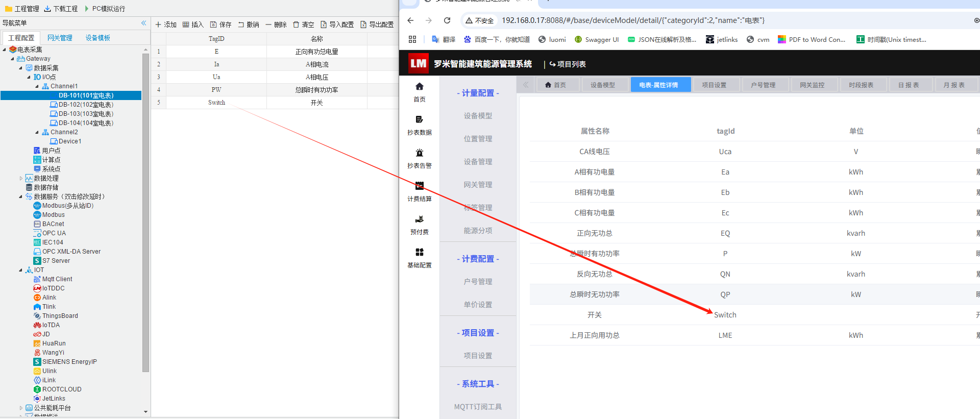
Task: Open 抄表数据 in sidebar
Action: (x=420, y=125)
